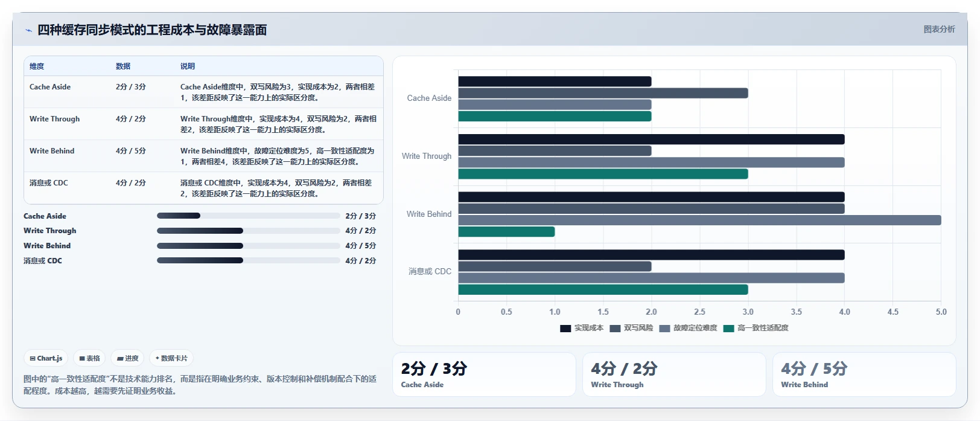This screenshot has height=421, width=980.
Task: Click the Write Behind 故障定位难度 longest bar
Action: tap(699, 220)
